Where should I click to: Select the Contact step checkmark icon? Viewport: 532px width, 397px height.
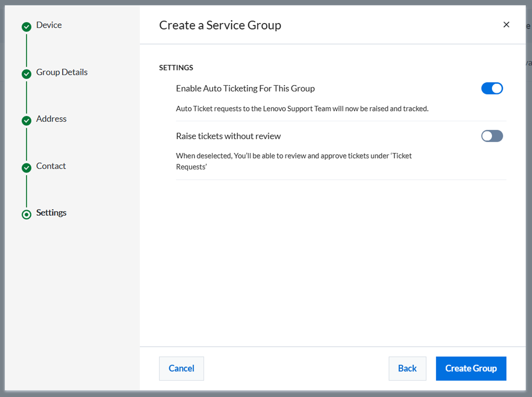27,168
